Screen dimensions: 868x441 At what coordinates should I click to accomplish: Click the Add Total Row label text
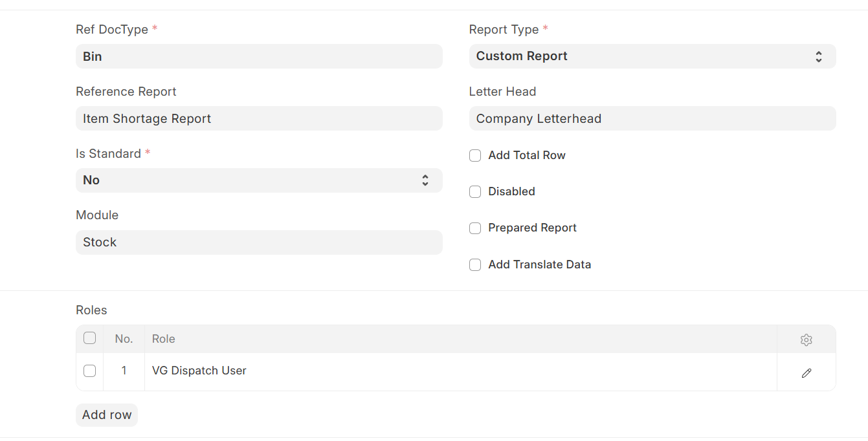tap(526, 156)
